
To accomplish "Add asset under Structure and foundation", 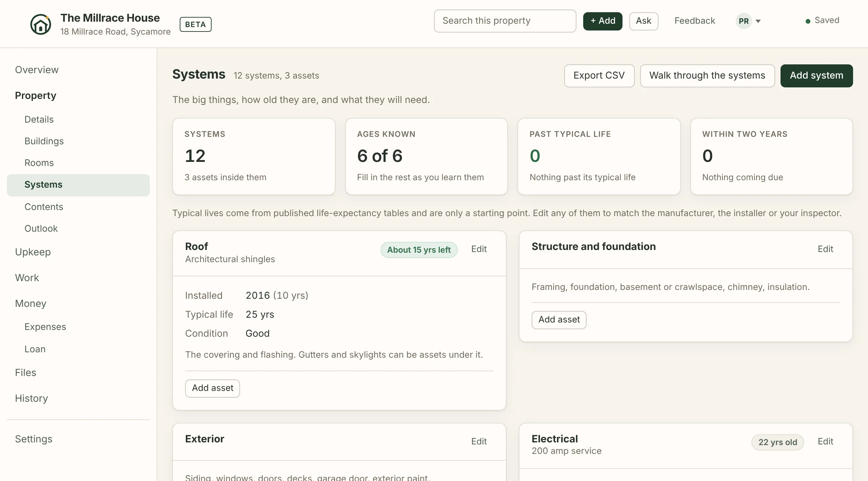I will [x=559, y=320].
